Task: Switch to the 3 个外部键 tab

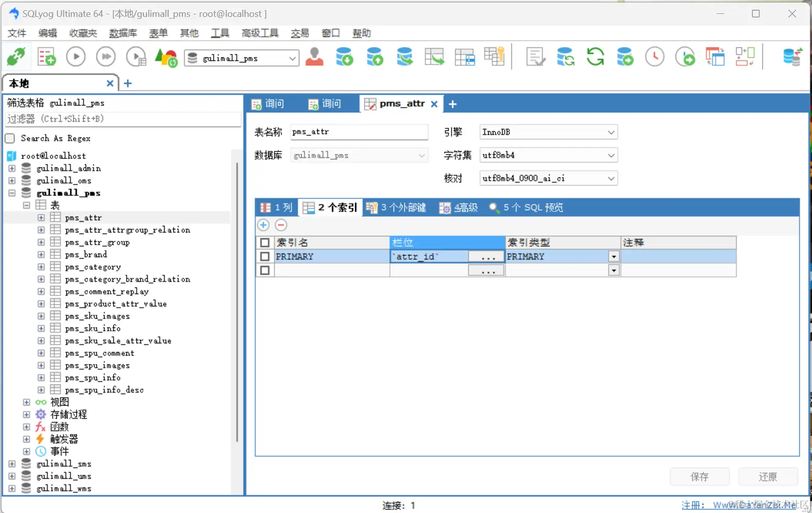Action: coord(396,207)
